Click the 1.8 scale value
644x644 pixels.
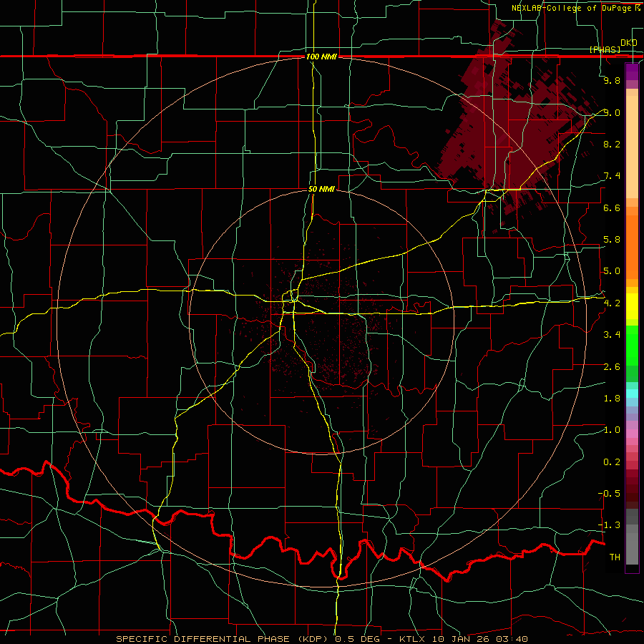click(x=612, y=399)
